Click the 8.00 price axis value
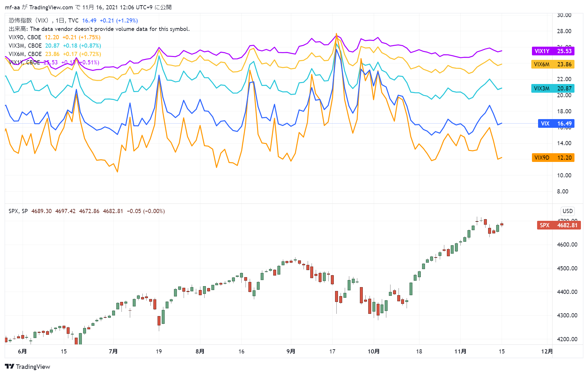The image size is (588, 375). (x=563, y=192)
